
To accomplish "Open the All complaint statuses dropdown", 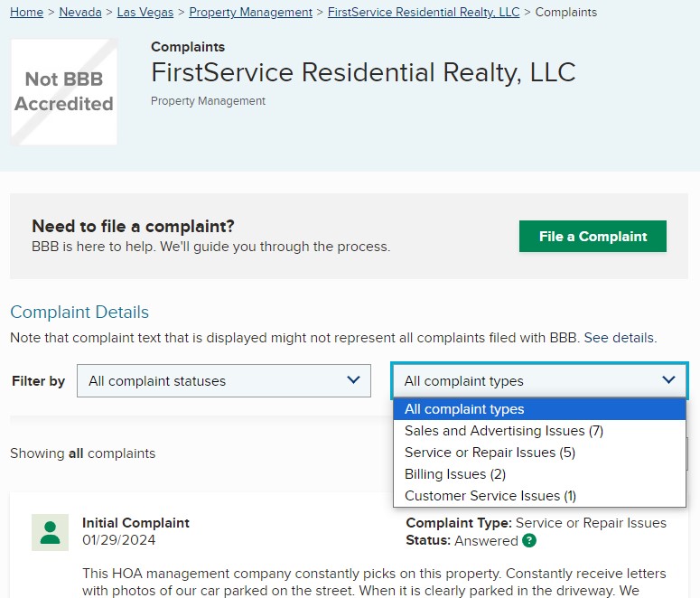I will pyautogui.click(x=224, y=381).
